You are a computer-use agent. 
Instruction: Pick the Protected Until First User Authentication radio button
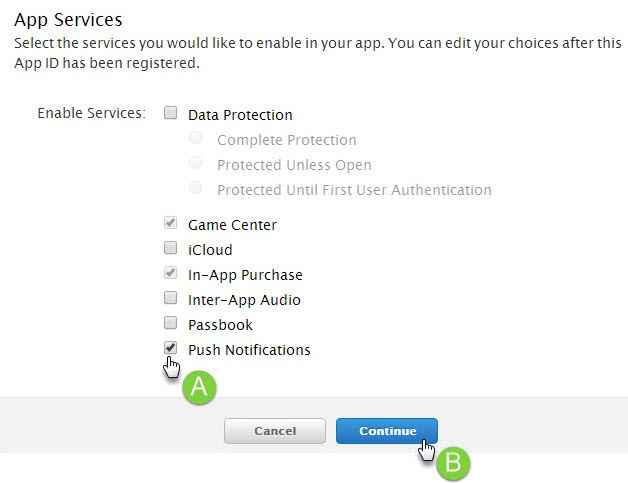pos(196,189)
